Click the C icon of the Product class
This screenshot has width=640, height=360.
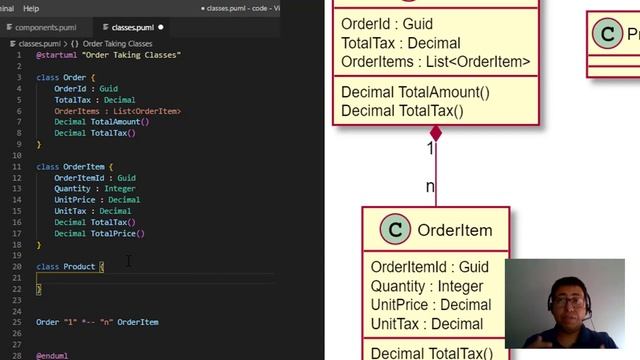607,33
